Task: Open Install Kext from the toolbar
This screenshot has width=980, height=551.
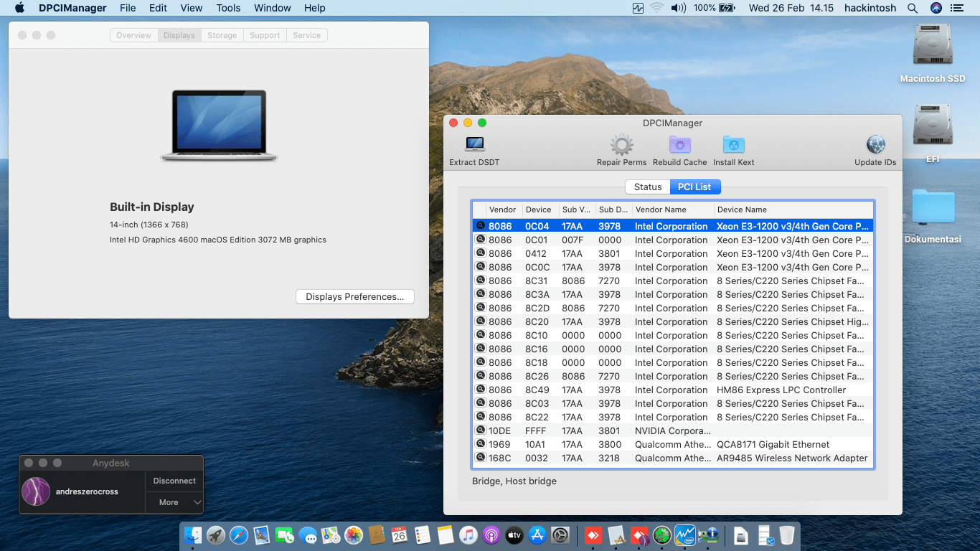Action: pyautogui.click(x=733, y=144)
